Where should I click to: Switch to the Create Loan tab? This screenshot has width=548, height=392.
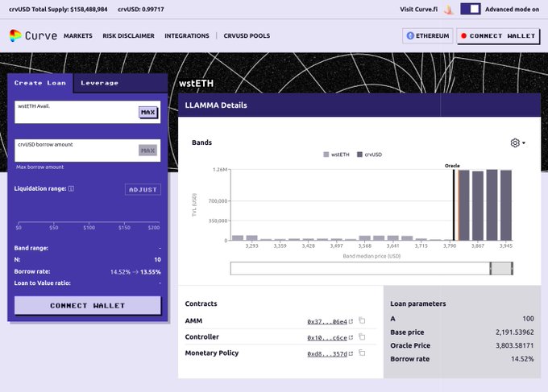[x=39, y=83]
